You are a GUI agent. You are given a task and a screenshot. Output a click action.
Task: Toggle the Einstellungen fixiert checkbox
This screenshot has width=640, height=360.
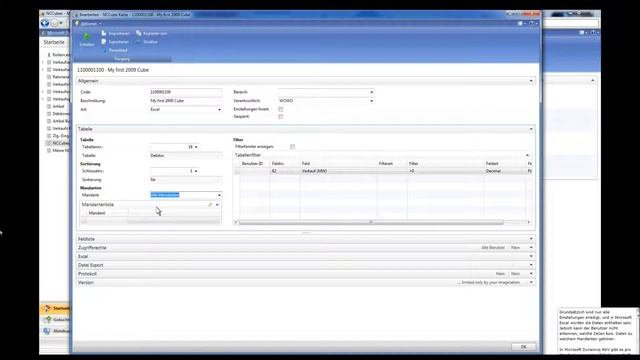tap(280, 109)
